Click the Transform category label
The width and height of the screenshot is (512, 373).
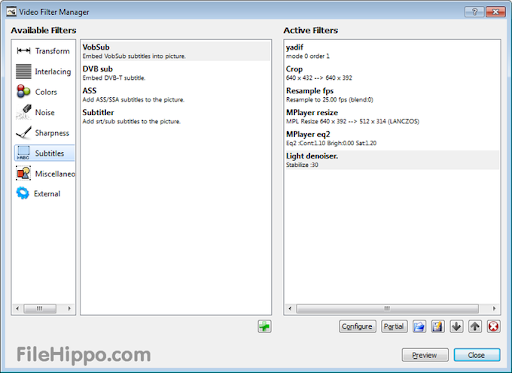[52, 51]
